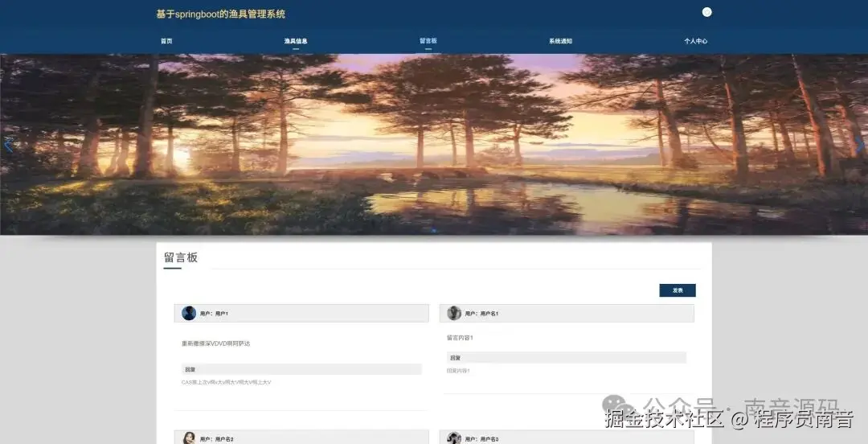Click the forest sunset banner image
Image resolution: width=868 pixels, height=444 pixels.
434,144
